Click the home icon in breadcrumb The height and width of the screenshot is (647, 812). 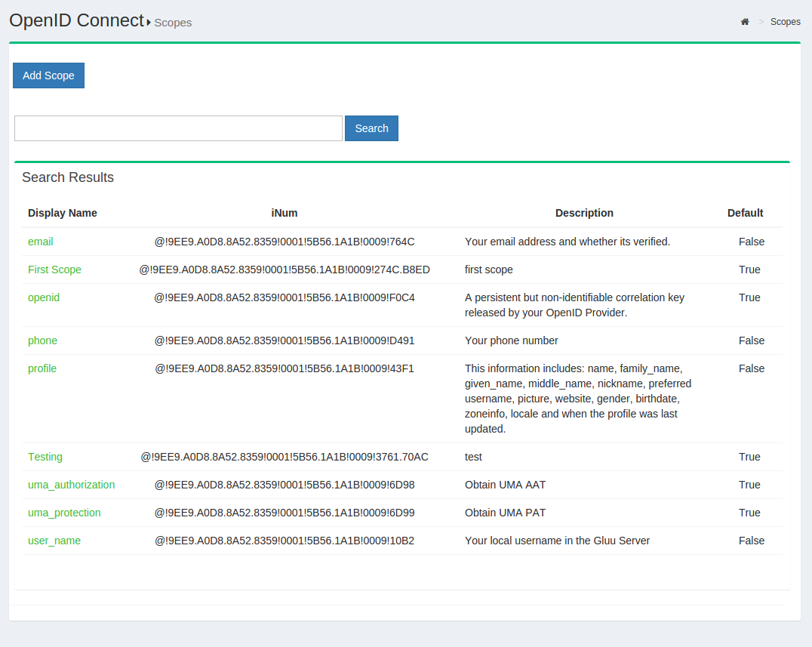(745, 22)
